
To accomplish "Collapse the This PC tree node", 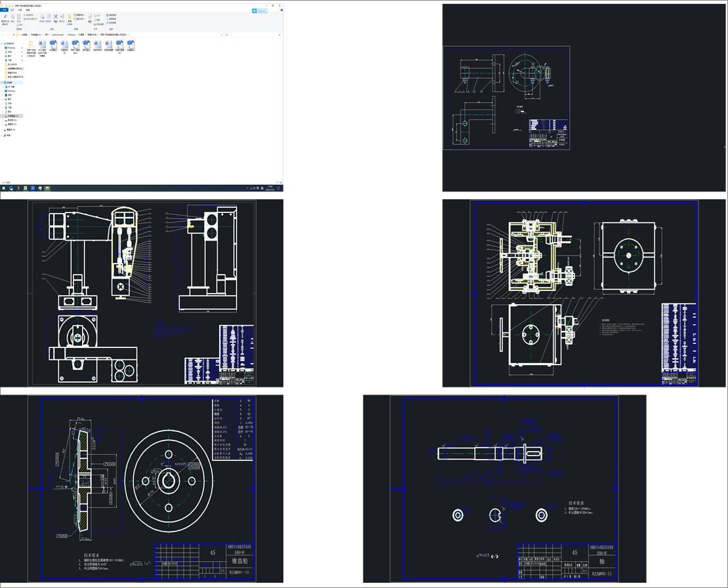I will pos(2,83).
